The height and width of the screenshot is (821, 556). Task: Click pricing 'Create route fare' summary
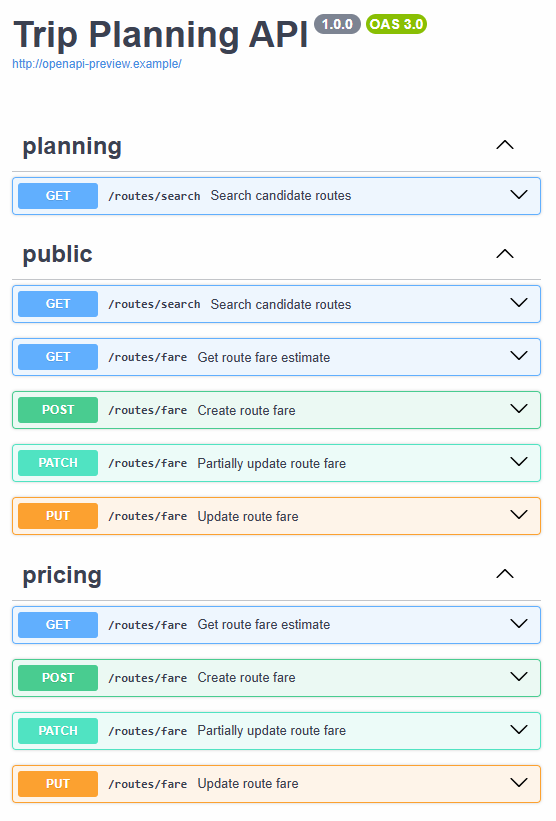tap(246, 678)
